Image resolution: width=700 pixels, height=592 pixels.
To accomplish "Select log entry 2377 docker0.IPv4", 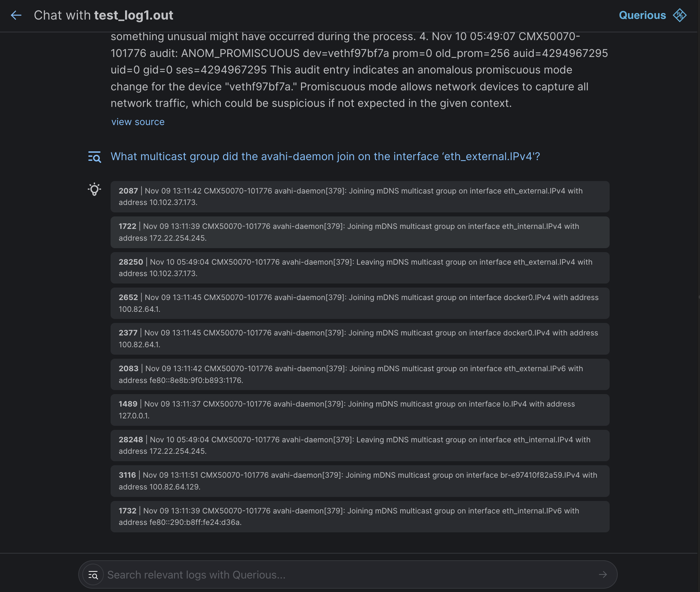I will click(x=360, y=339).
